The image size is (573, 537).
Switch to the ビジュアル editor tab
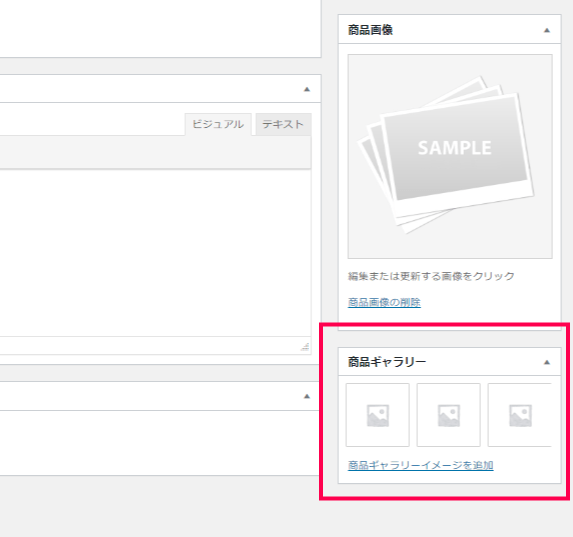pyautogui.click(x=218, y=124)
